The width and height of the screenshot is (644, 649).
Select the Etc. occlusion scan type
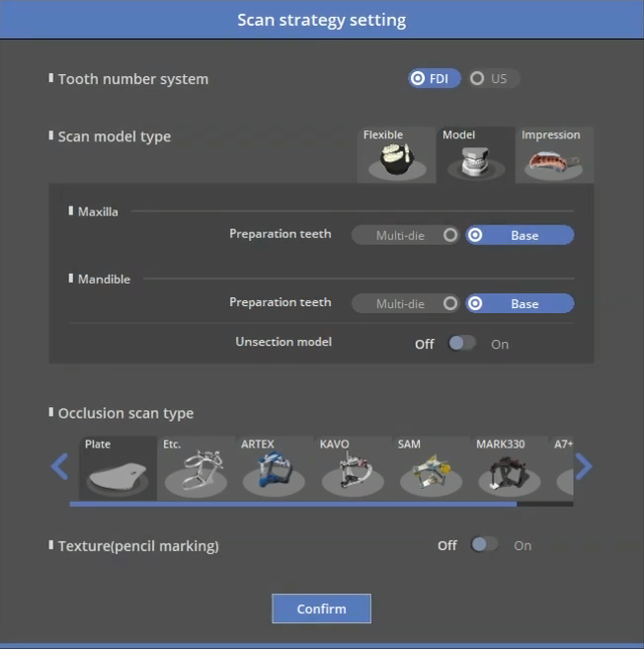click(x=197, y=468)
